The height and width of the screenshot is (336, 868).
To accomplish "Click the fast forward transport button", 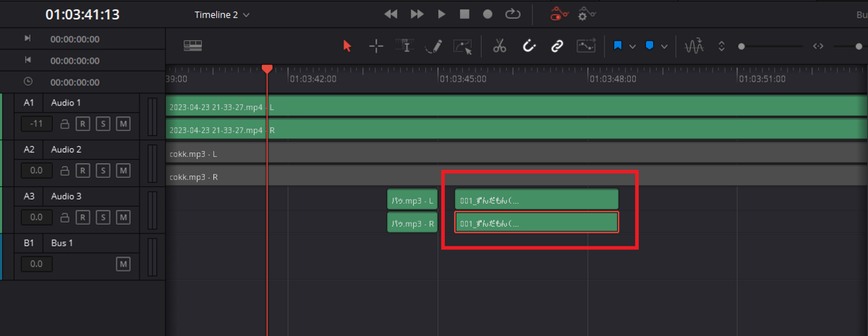I will [x=417, y=14].
